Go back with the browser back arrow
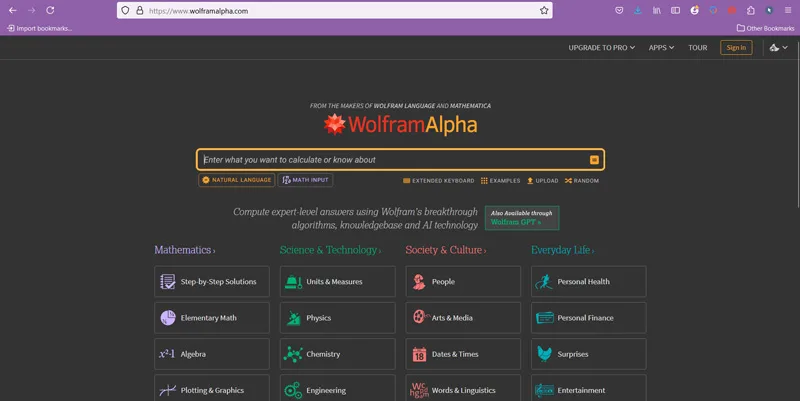 (13, 10)
